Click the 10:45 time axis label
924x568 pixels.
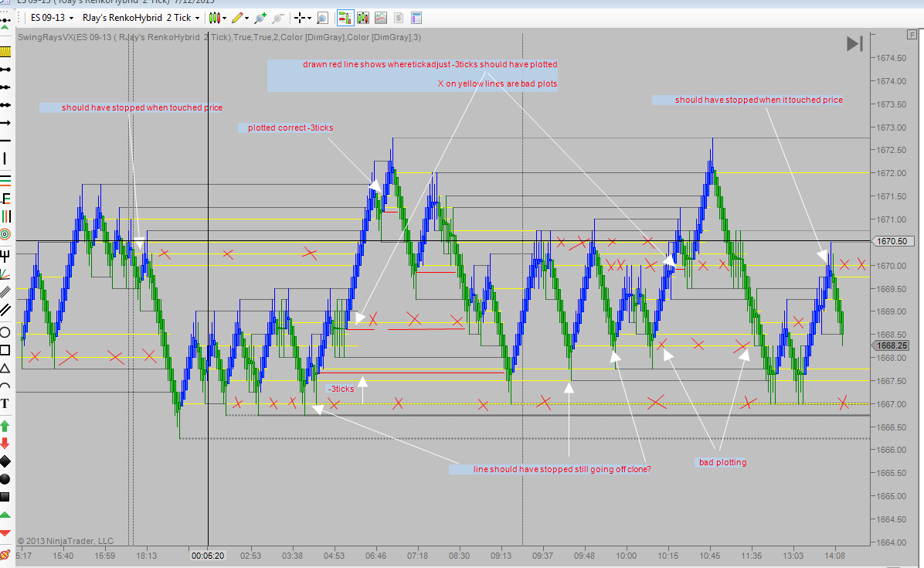point(709,556)
